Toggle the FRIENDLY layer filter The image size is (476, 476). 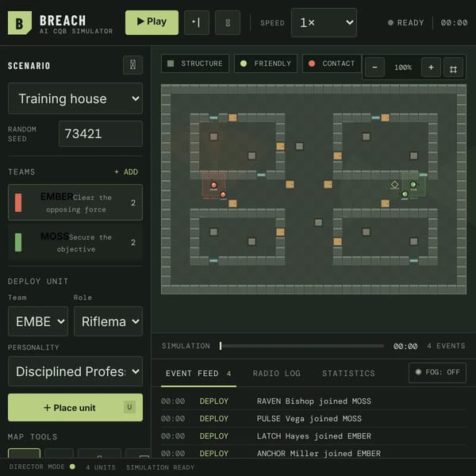[266, 63]
